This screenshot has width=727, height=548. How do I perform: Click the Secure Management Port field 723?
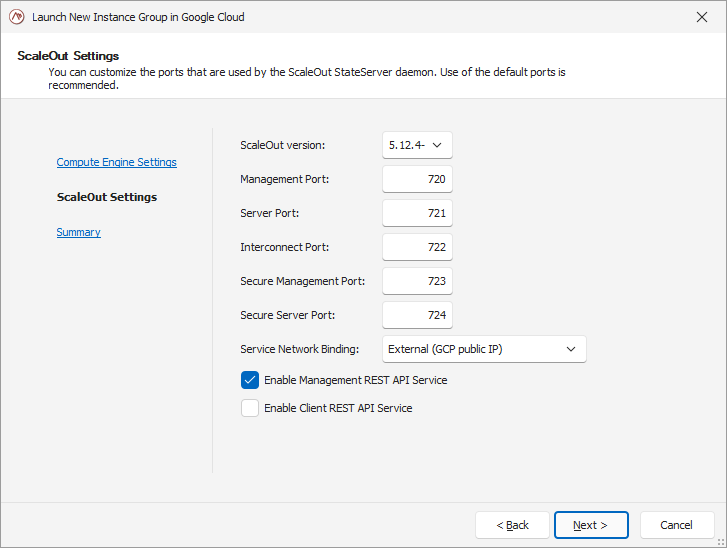(x=417, y=281)
